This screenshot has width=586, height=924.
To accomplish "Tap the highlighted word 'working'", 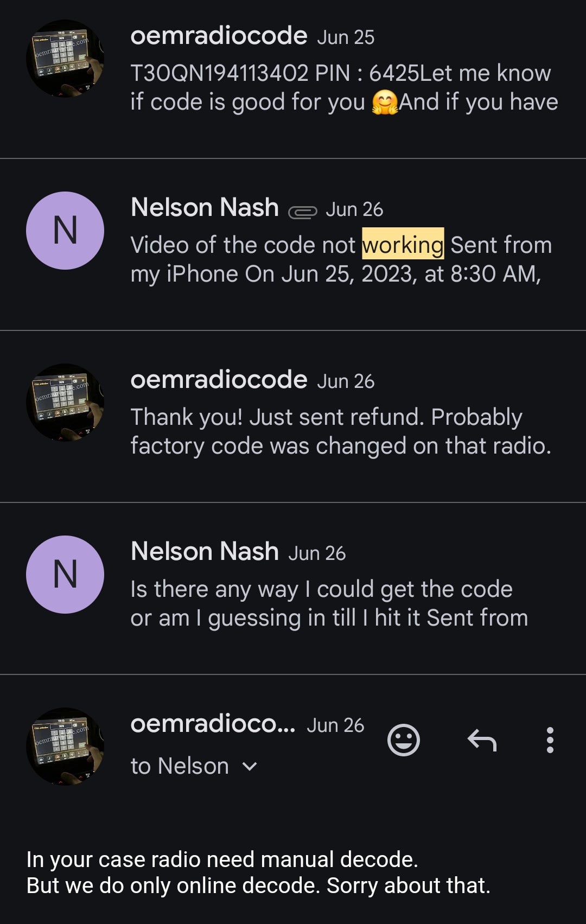I will (x=403, y=245).
